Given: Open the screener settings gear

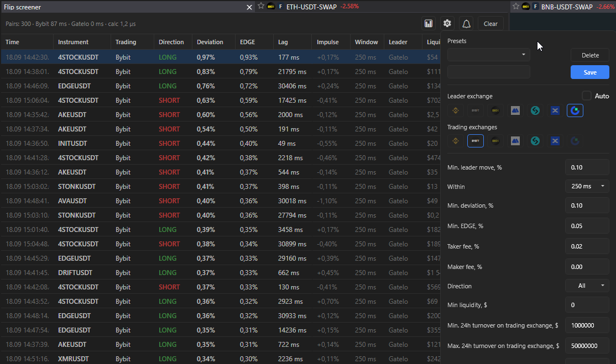Looking at the screenshot, I should pyautogui.click(x=447, y=24).
